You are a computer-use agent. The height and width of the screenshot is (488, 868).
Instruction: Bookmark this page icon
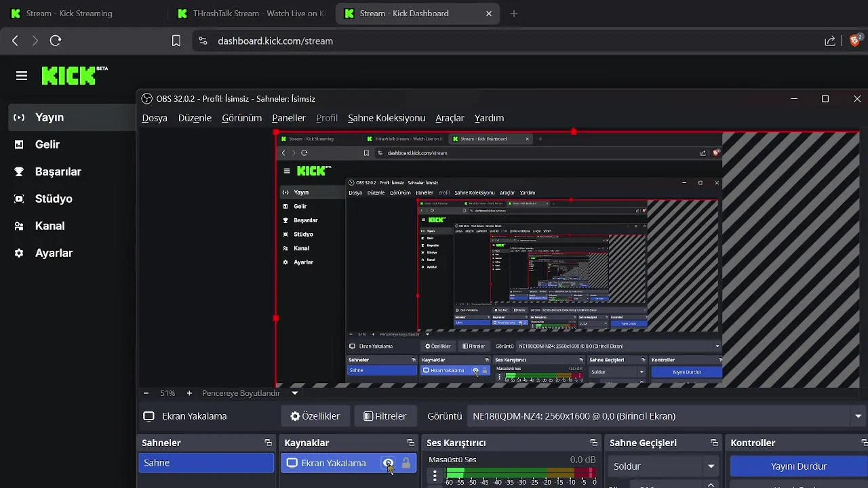coord(176,41)
